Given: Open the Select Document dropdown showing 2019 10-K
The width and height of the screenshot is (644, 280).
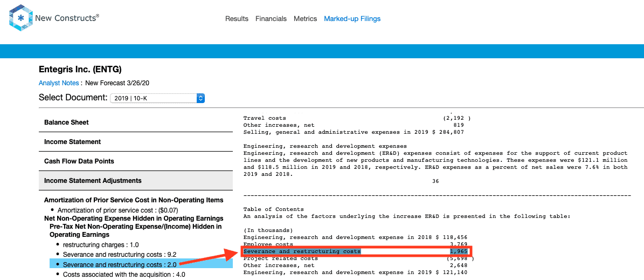Looking at the screenshot, I should [x=157, y=98].
